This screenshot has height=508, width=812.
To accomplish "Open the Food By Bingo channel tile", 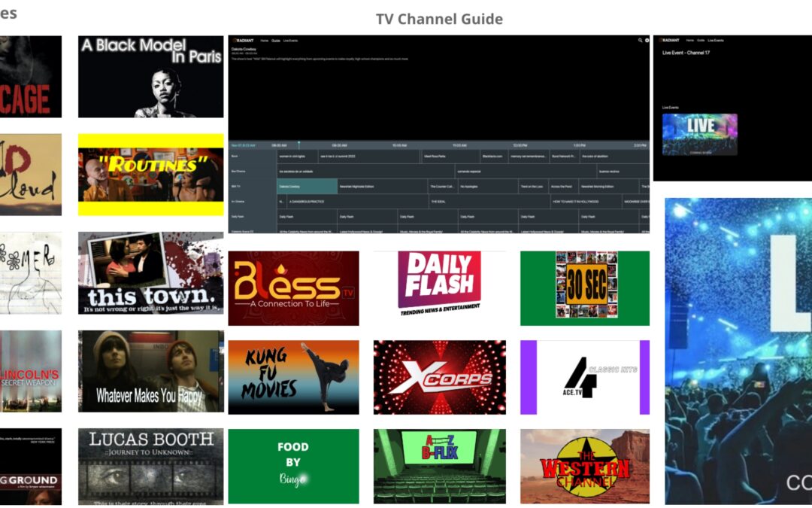I will [x=294, y=466].
